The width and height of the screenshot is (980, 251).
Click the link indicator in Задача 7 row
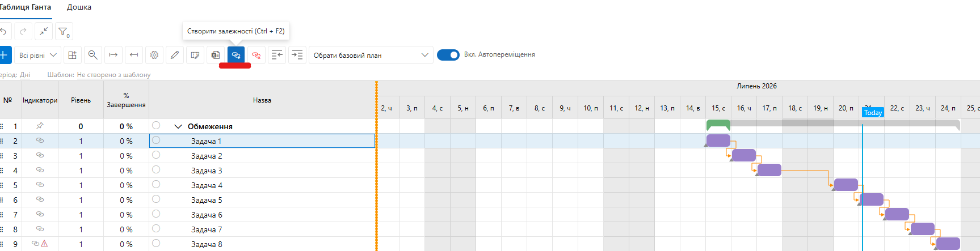(40, 228)
